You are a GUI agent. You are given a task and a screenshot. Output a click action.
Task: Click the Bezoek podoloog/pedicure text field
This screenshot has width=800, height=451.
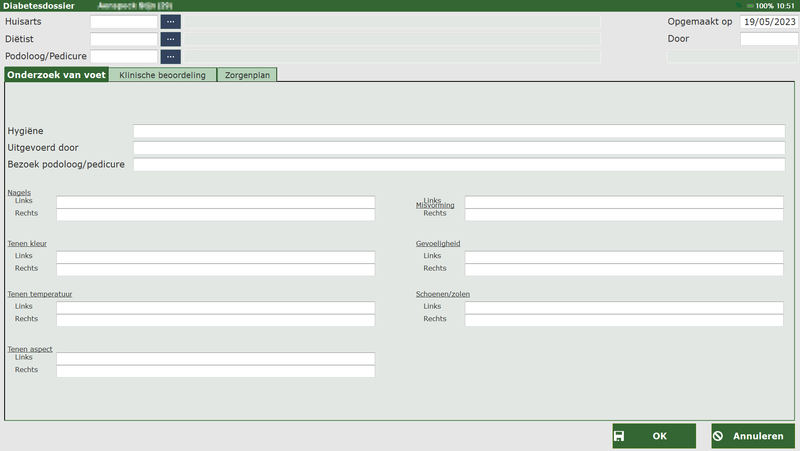point(459,164)
